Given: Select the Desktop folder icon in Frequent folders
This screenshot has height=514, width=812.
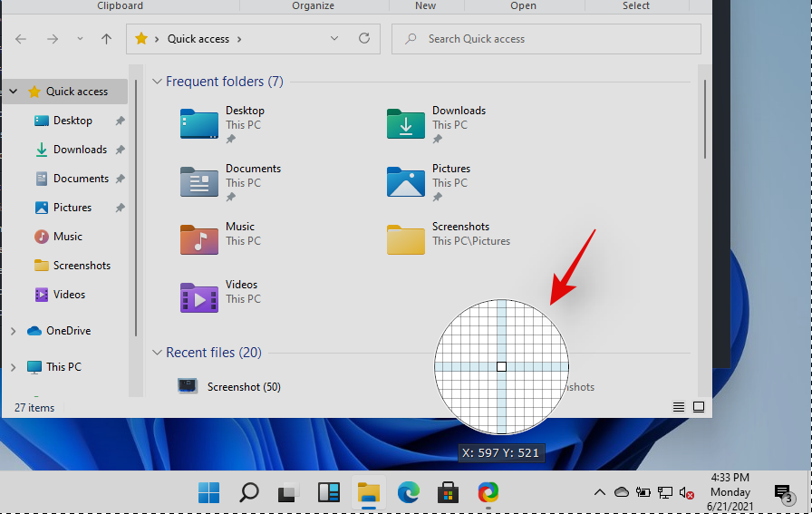Looking at the screenshot, I should pos(198,124).
